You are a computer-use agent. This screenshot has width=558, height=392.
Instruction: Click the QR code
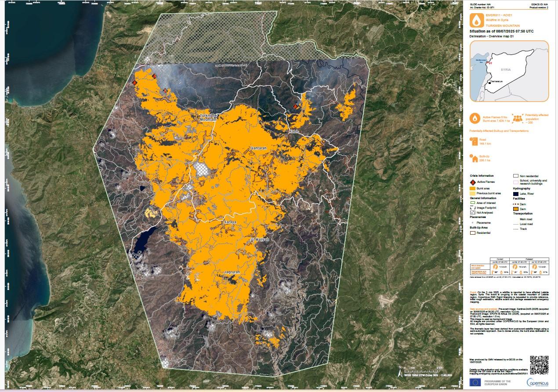point(539,365)
